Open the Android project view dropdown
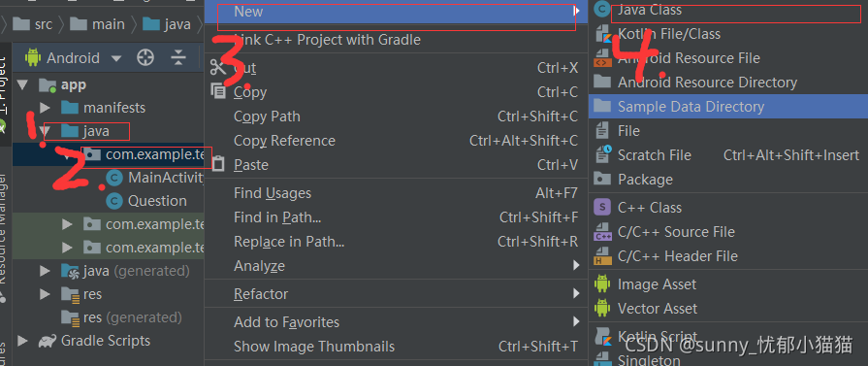Viewport: 868px width, 366px height. pos(73,58)
